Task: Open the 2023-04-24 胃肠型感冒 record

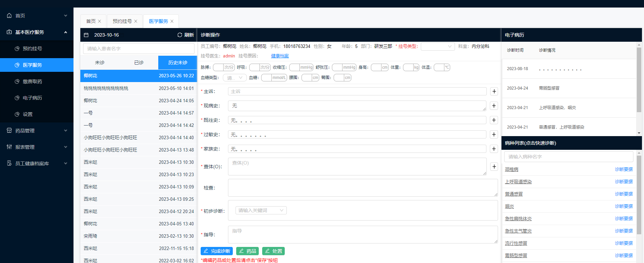Action: pyautogui.click(x=569, y=88)
